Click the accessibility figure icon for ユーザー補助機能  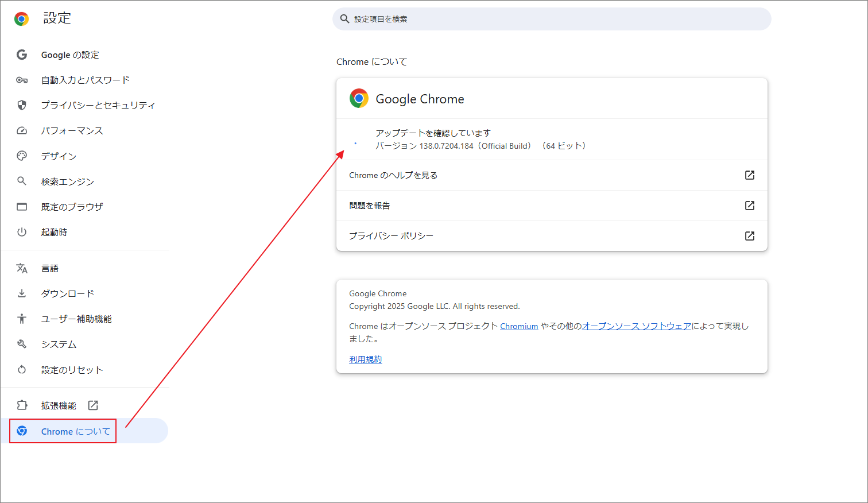22,319
